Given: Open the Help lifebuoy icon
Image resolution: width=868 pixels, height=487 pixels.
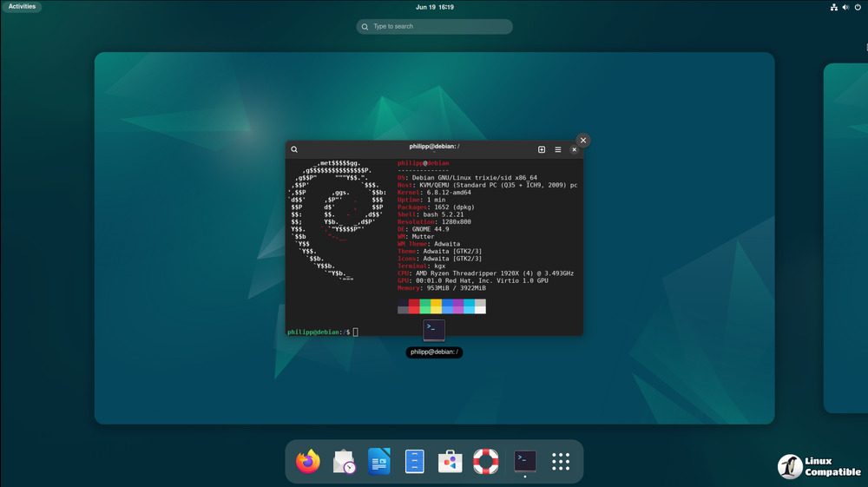Looking at the screenshot, I should pyautogui.click(x=485, y=462).
